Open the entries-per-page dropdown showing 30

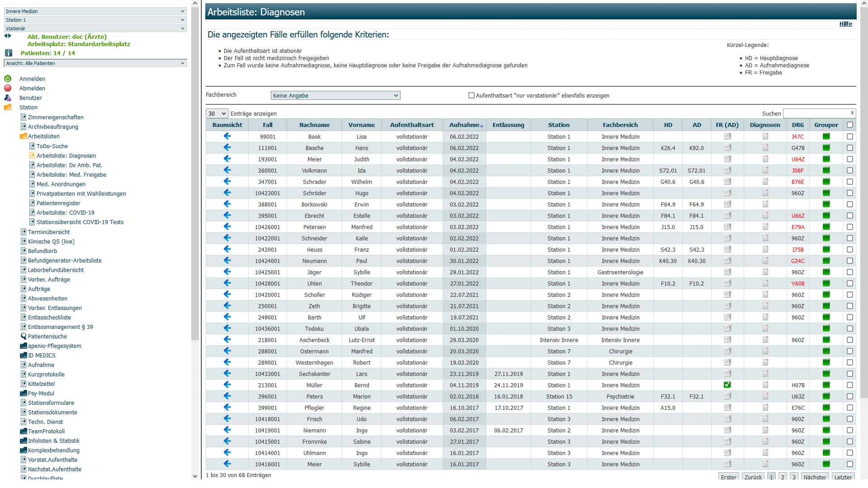click(217, 113)
